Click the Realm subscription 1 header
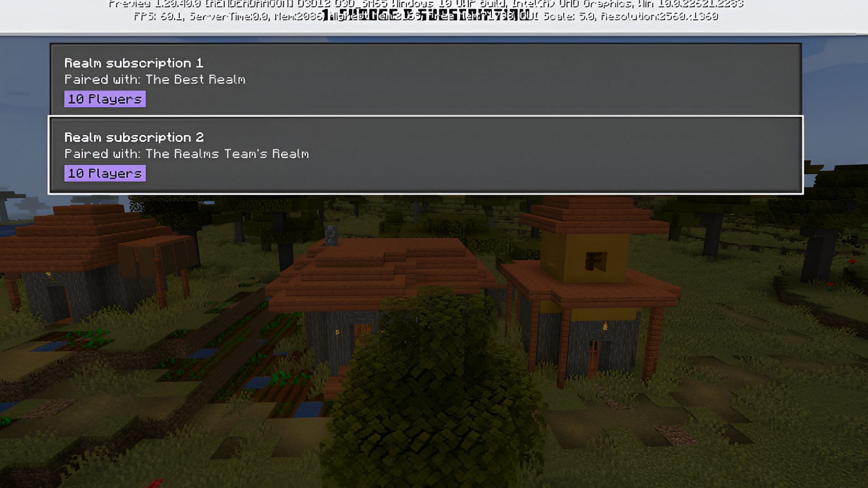Image resolution: width=868 pixels, height=488 pixels. (x=133, y=62)
